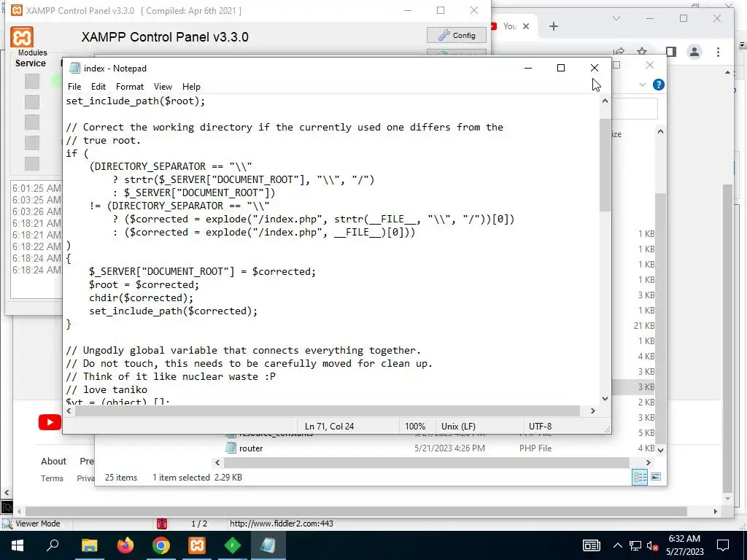The height and width of the screenshot is (560, 747).
Task: Switch to Chrome via taskbar icon
Action: click(161, 545)
